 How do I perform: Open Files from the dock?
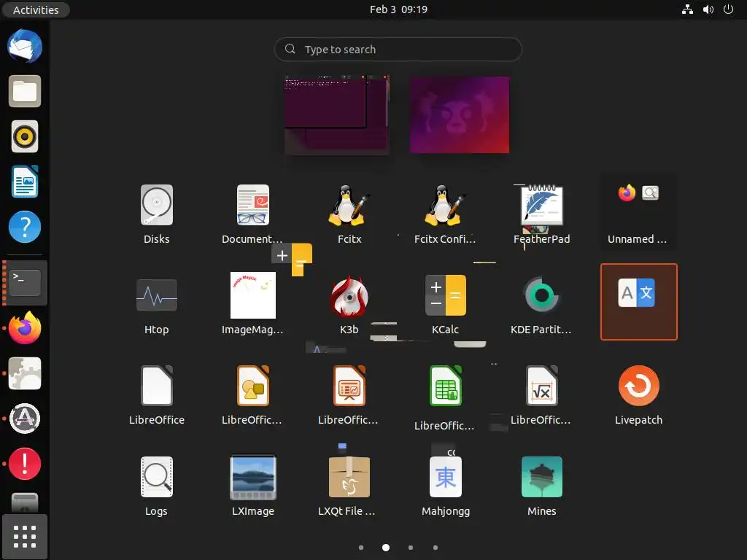pyautogui.click(x=25, y=91)
